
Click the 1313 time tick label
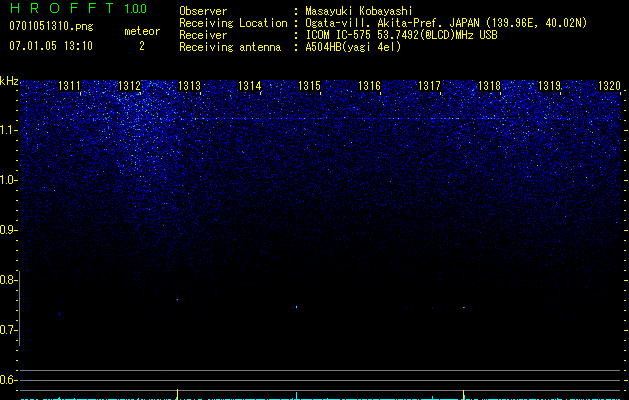pos(189,86)
